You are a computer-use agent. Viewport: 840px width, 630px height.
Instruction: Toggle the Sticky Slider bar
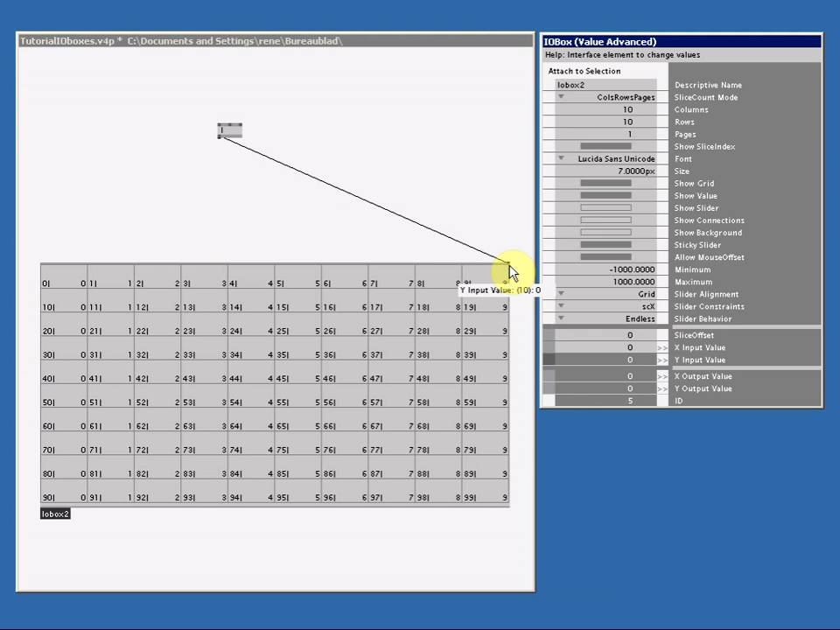pos(605,245)
